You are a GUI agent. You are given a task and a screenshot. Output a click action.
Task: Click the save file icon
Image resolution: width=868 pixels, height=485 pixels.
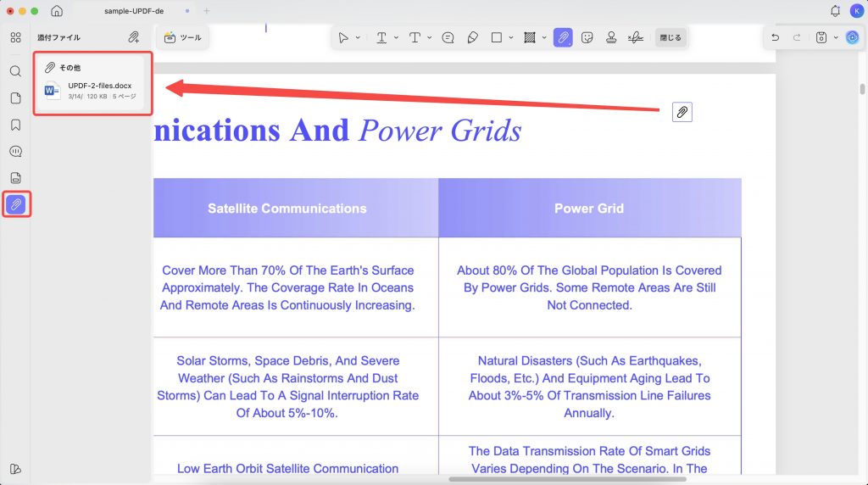[821, 37]
